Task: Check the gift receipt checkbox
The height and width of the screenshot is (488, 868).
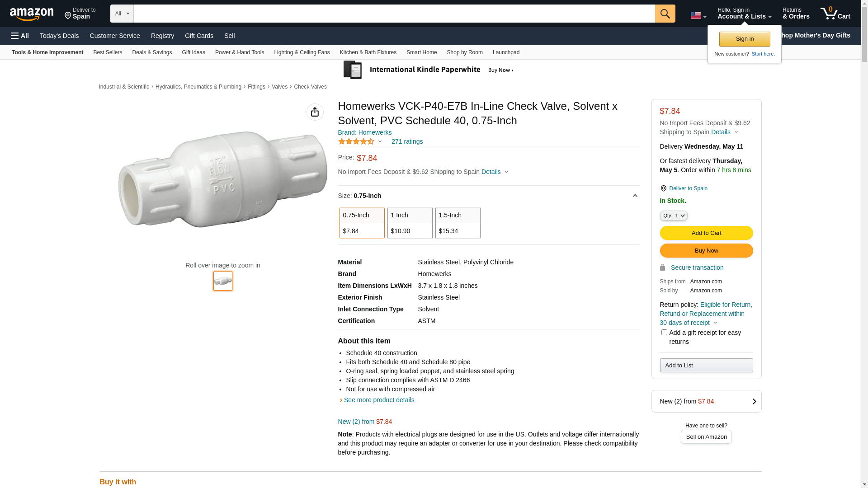Action: (x=664, y=333)
